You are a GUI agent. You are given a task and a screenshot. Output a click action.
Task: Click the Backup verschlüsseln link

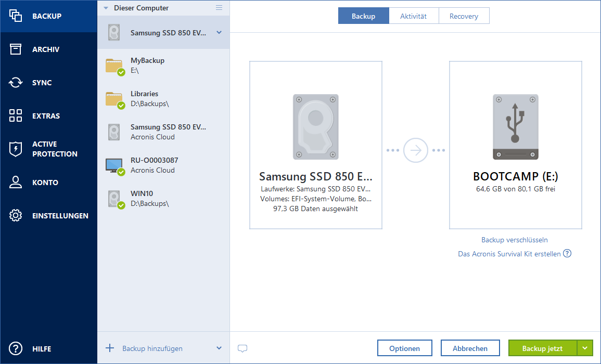(x=515, y=240)
